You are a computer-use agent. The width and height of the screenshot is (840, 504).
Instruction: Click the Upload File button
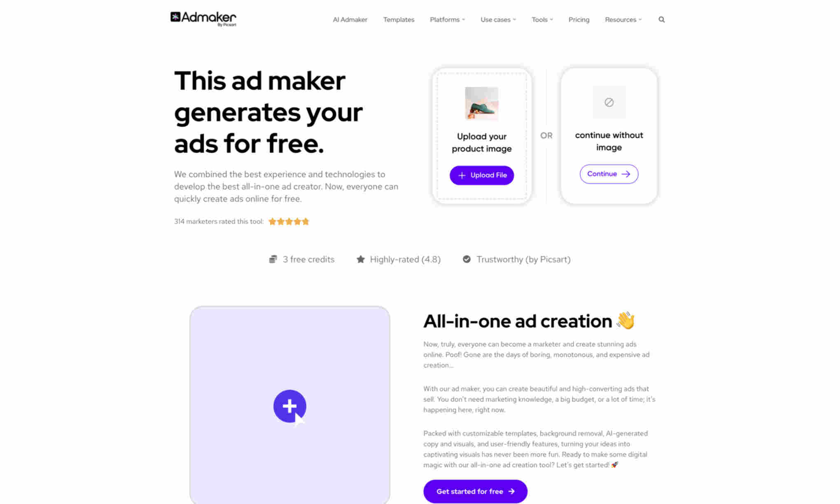coord(482,175)
